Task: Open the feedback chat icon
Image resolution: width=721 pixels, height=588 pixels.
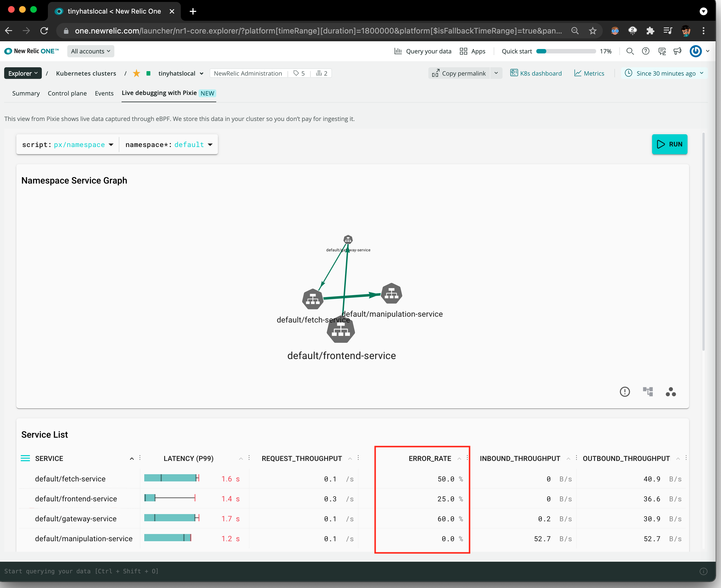Action: 662,51
